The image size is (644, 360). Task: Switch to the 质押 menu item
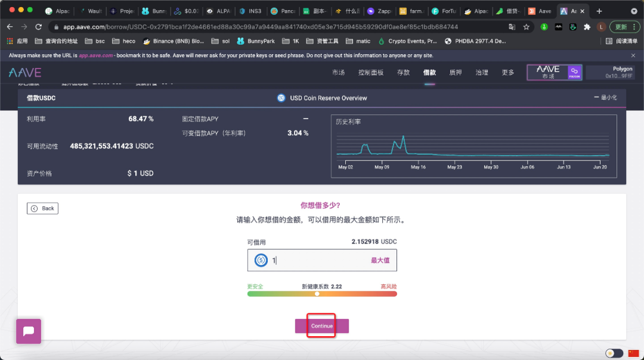tap(455, 72)
